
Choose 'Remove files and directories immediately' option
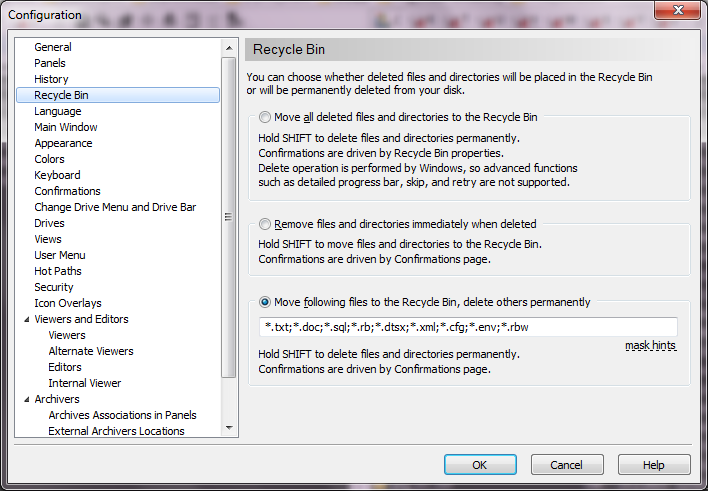tap(265, 224)
